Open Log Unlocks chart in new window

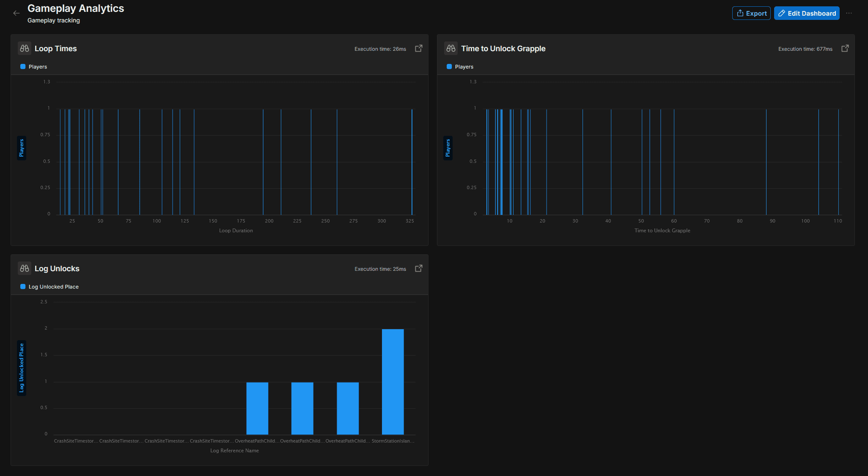pyautogui.click(x=419, y=268)
